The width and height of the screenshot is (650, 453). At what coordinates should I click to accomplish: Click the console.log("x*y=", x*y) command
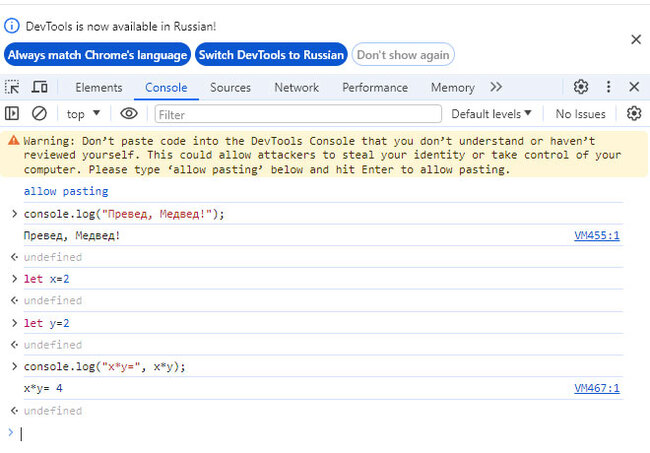[x=104, y=366]
